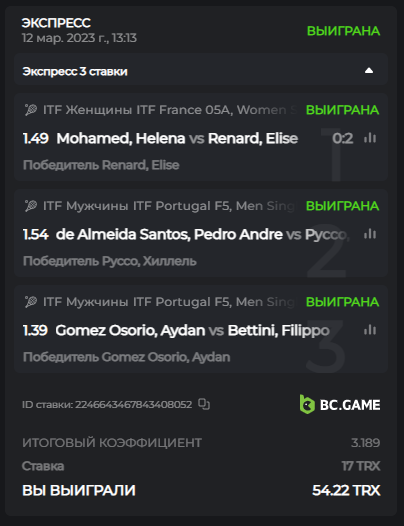Viewport: 404px width, 526px height.
Task: Click the 54.22 TRX winnings amount
Action: (346, 490)
